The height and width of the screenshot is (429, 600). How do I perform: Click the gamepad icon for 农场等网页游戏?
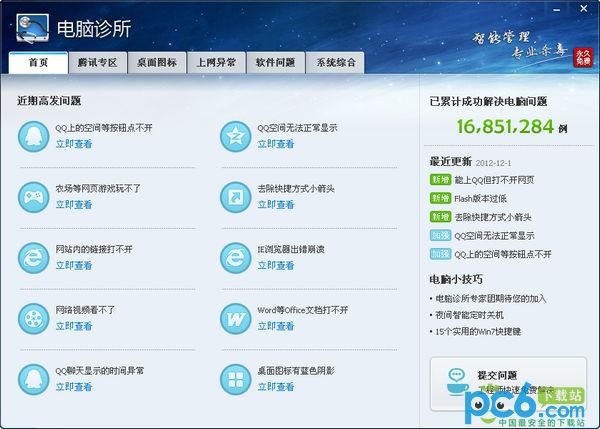[x=34, y=197]
